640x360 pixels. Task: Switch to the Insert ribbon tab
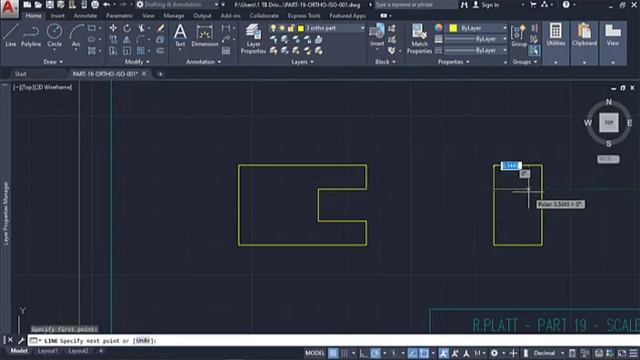click(x=57, y=16)
